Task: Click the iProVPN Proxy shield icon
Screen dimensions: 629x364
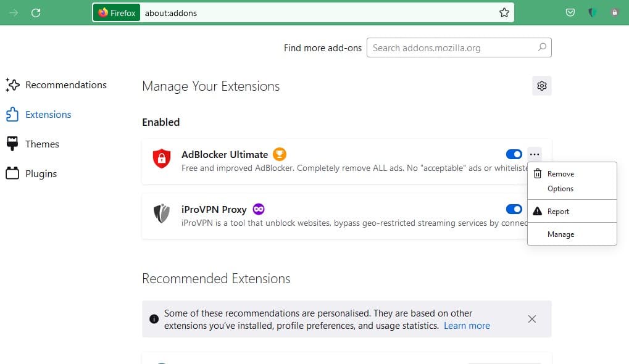Action: [x=162, y=213]
